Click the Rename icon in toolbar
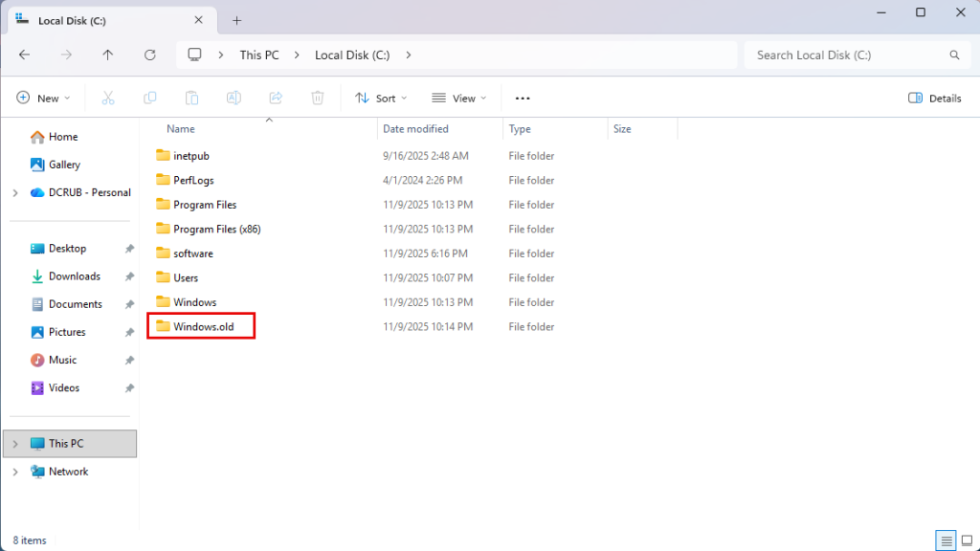The image size is (980, 551). tap(234, 99)
